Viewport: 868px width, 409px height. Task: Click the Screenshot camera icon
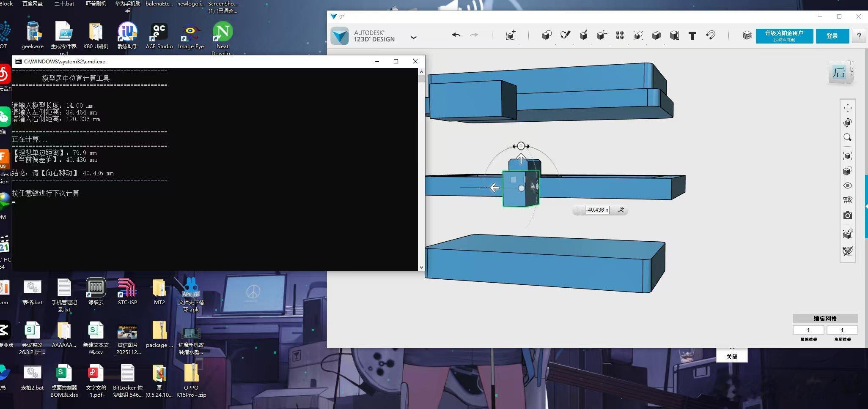click(x=848, y=215)
